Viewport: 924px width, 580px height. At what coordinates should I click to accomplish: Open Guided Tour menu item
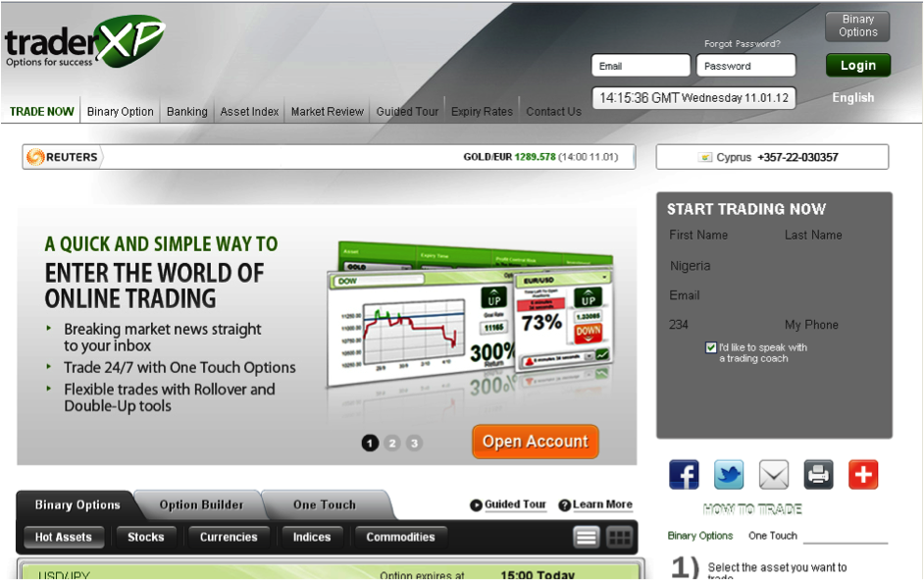[x=407, y=112]
